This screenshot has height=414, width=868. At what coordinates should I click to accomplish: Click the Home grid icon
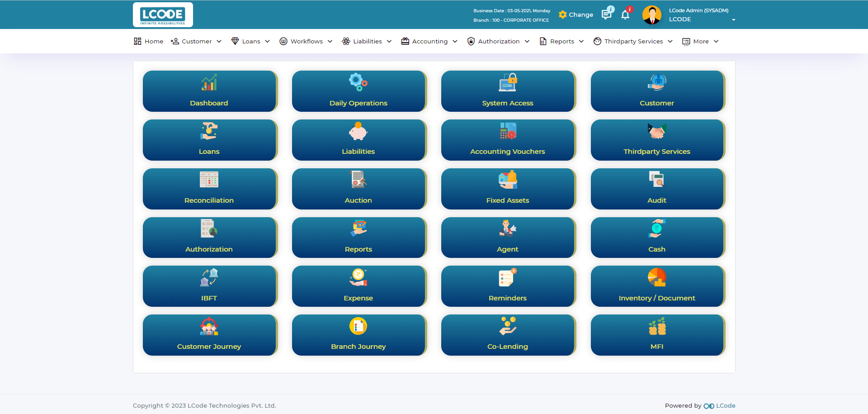click(x=137, y=41)
